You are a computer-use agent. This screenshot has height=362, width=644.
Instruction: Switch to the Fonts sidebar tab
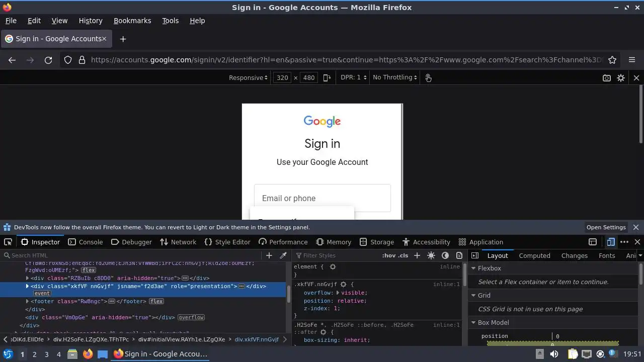click(x=607, y=255)
